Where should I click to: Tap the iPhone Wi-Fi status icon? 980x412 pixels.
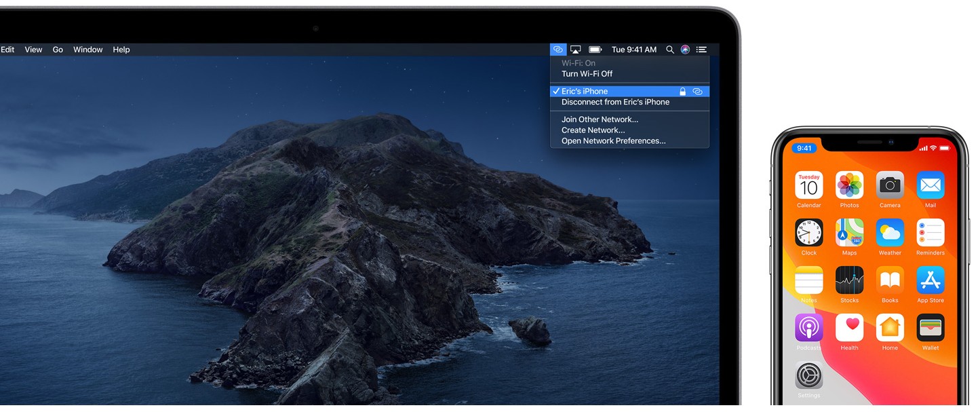[933, 148]
